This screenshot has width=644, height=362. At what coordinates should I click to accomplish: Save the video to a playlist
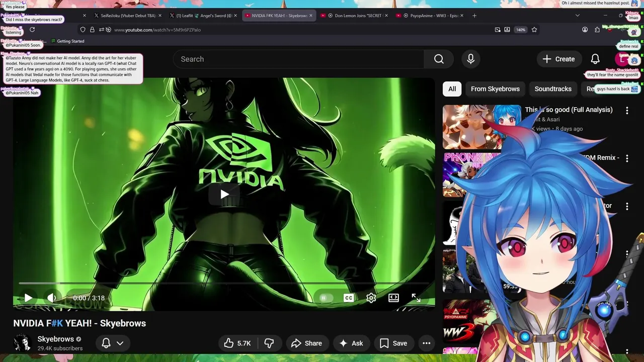click(x=393, y=343)
